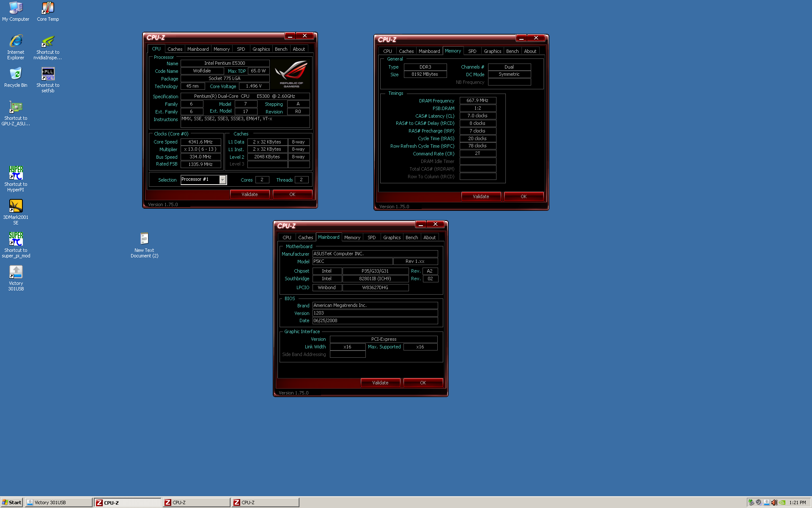The width and height of the screenshot is (812, 508).
Task: Launch super_pi_mod shortcut icon
Action: click(x=16, y=245)
